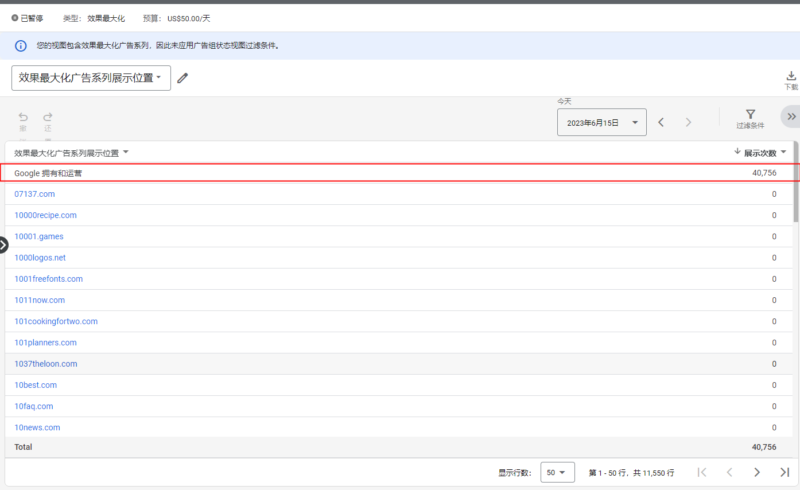Expand the 展示次数 column header menu
The width and height of the screenshot is (800, 490).
point(784,152)
